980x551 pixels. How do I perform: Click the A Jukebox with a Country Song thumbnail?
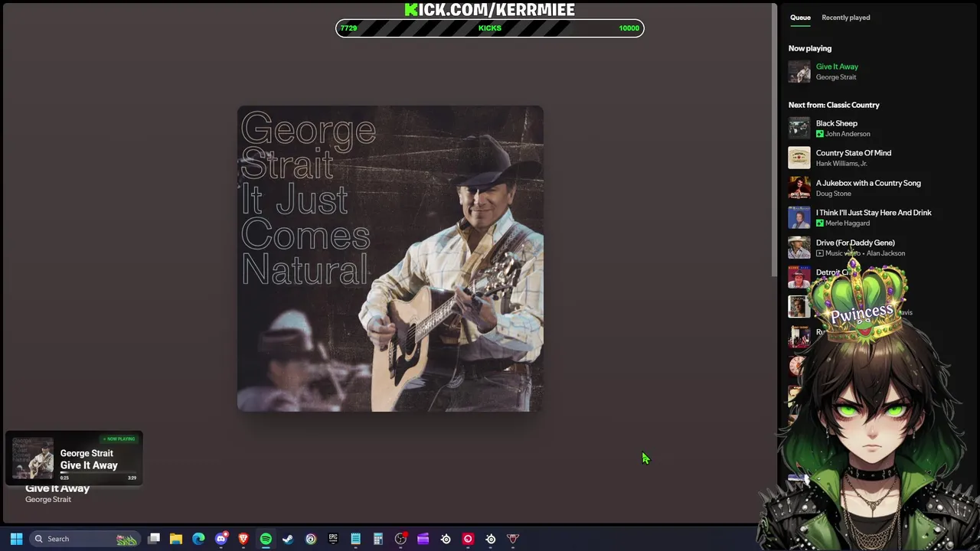coord(799,187)
